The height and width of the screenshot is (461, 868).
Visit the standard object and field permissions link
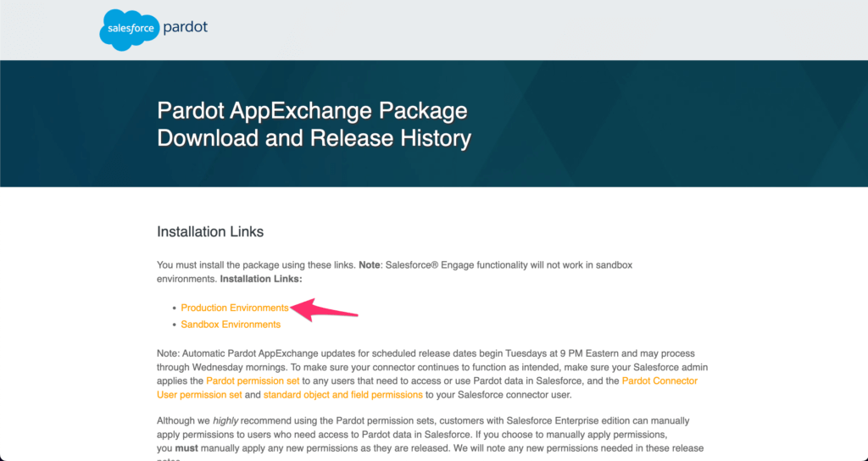[x=342, y=394]
